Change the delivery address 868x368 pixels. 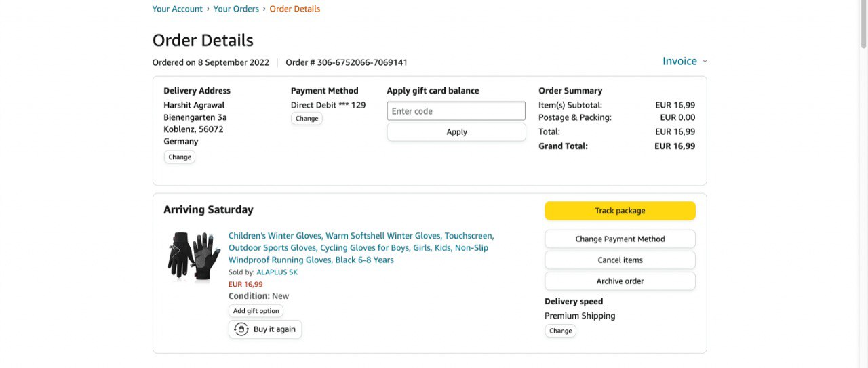(x=180, y=157)
